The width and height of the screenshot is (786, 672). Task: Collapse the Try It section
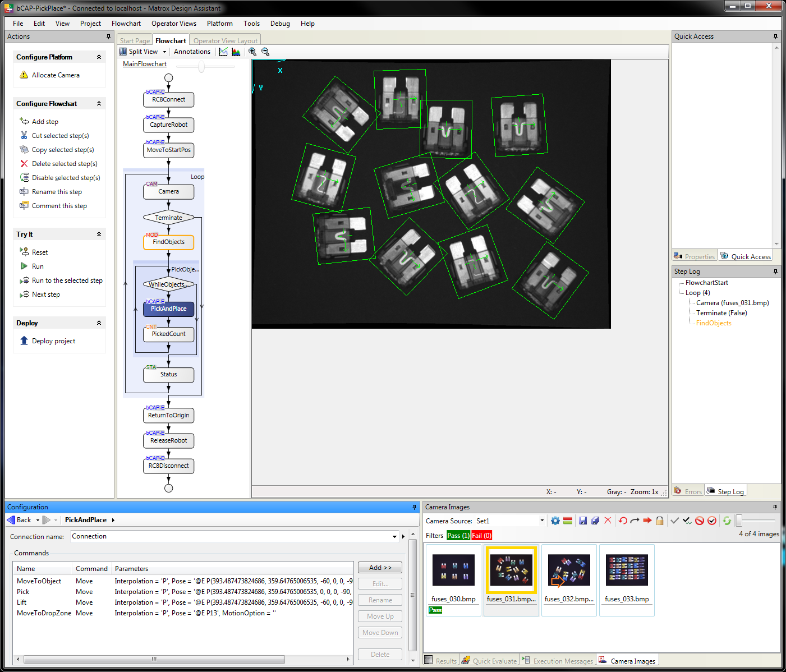99,234
